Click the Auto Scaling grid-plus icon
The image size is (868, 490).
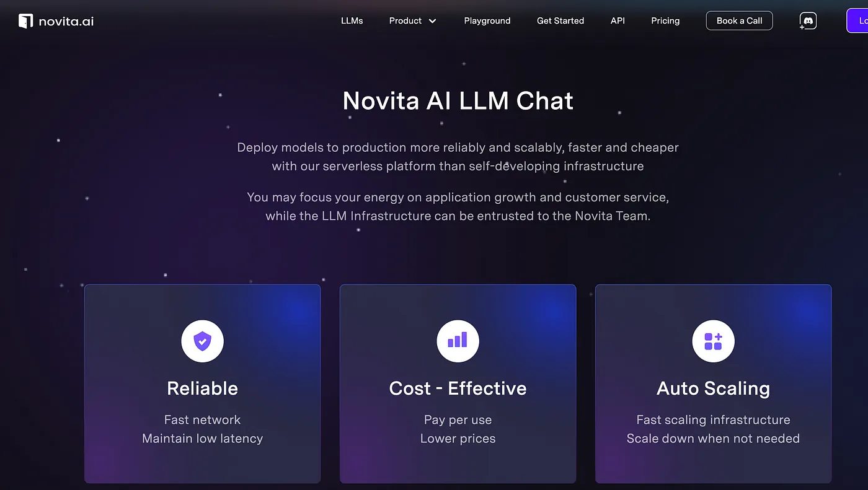click(x=713, y=341)
